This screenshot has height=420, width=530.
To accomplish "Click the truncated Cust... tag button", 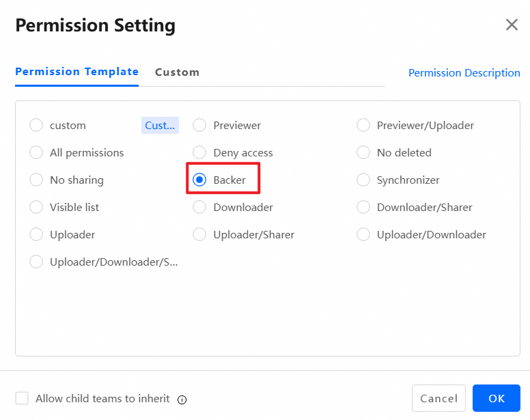I will pyautogui.click(x=160, y=125).
